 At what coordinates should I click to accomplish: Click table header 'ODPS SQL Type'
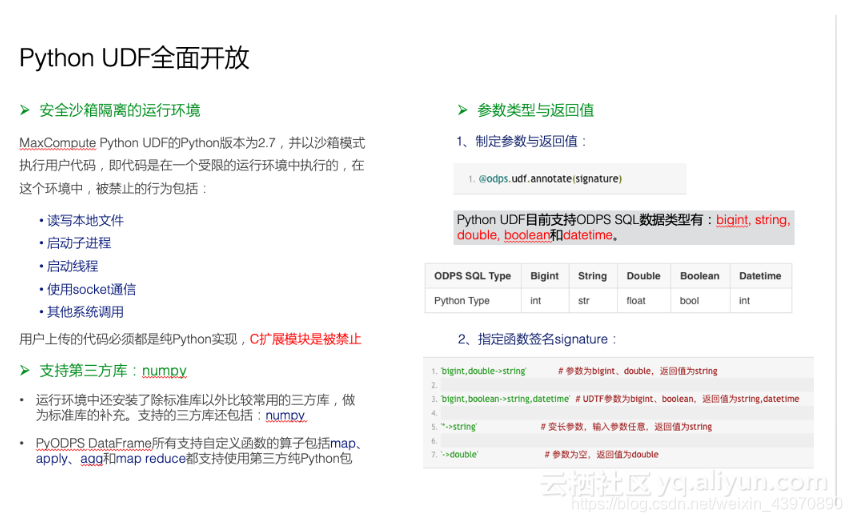(472, 276)
